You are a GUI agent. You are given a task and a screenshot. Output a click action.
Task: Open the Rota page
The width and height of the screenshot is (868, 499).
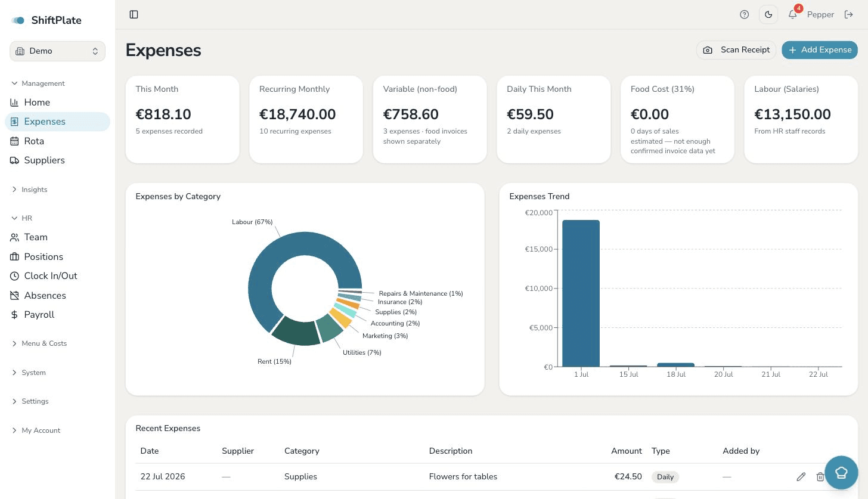(57, 141)
